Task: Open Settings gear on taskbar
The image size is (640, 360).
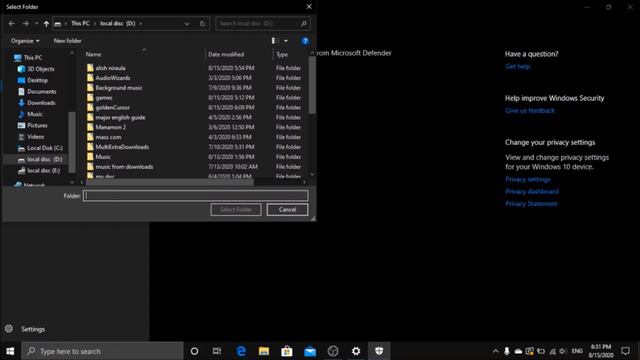Action: [x=356, y=351]
